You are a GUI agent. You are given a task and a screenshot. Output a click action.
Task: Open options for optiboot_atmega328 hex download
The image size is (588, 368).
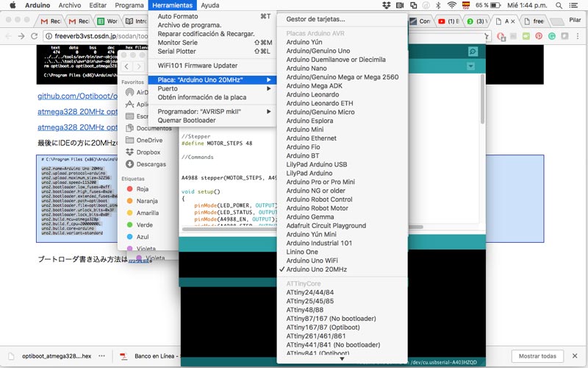pos(101,356)
